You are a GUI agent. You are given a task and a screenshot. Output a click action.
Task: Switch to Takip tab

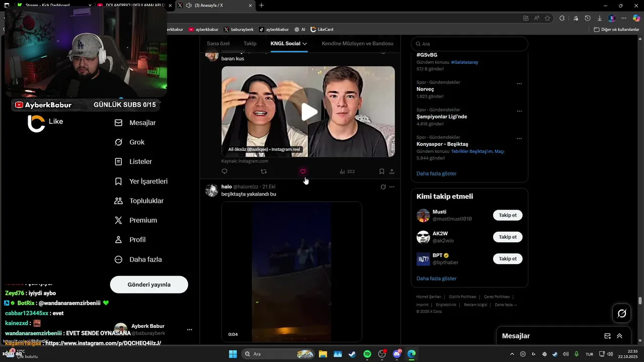pyautogui.click(x=250, y=44)
